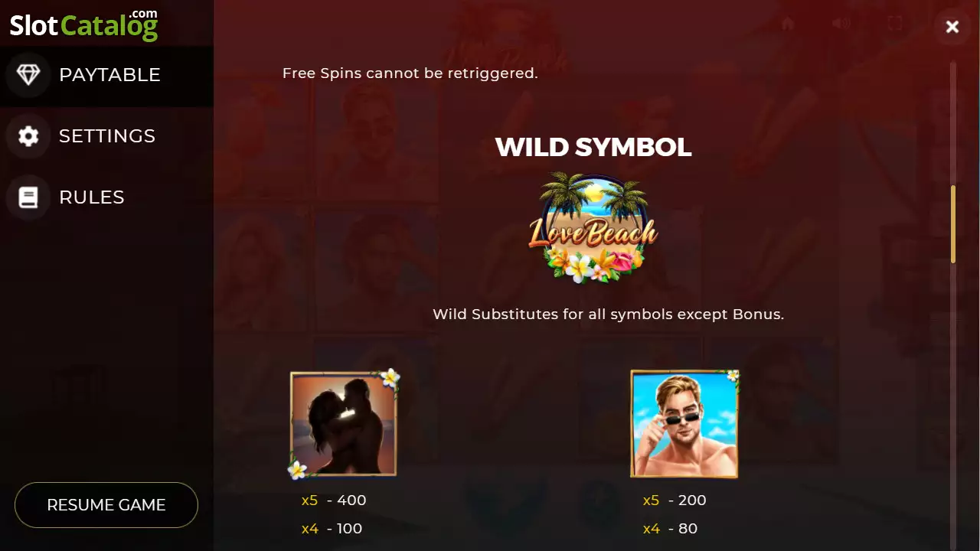This screenshot has height=551, width=980.
Task: Mute sound with the speaker icon
Action: pyautogui.click(x=841, y=24)
